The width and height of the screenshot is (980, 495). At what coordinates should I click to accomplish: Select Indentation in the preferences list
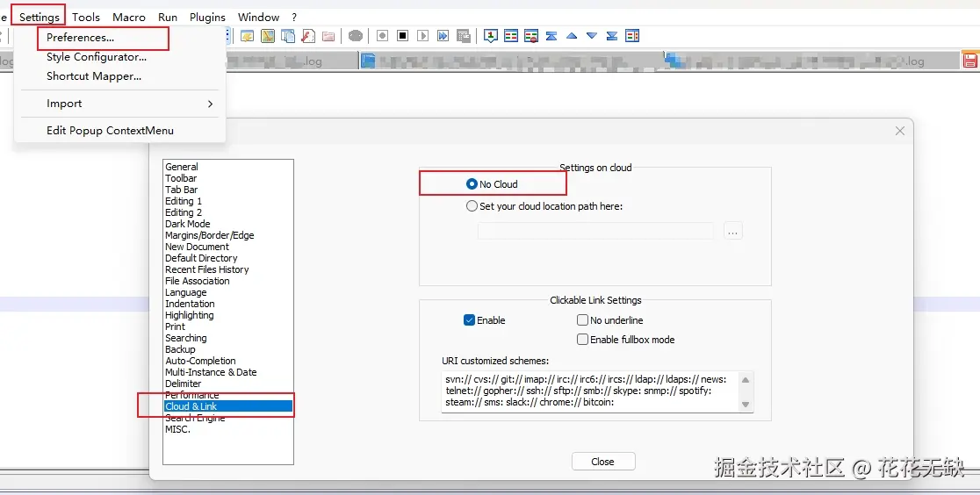pyautogui.click(x=190, y=304)
